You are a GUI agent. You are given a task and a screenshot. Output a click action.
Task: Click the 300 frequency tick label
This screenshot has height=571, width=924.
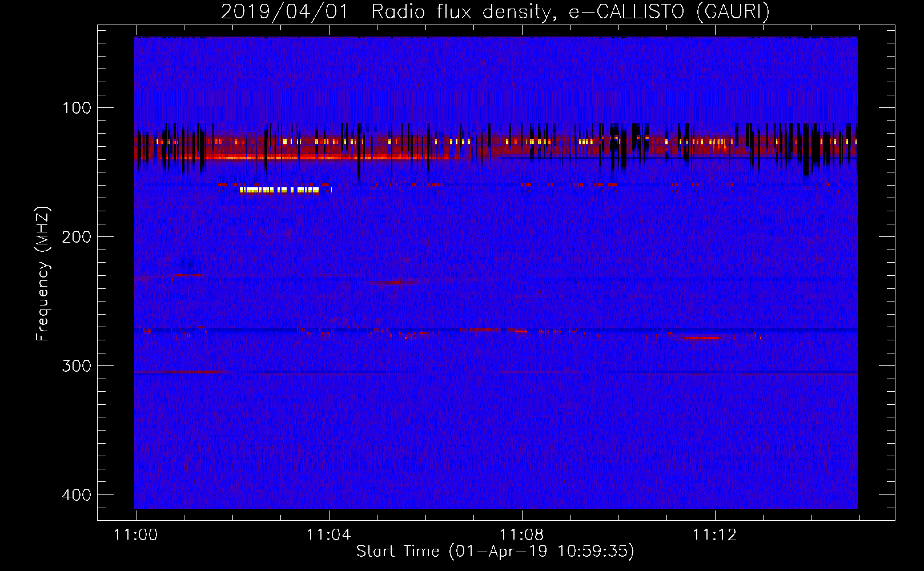77,366
